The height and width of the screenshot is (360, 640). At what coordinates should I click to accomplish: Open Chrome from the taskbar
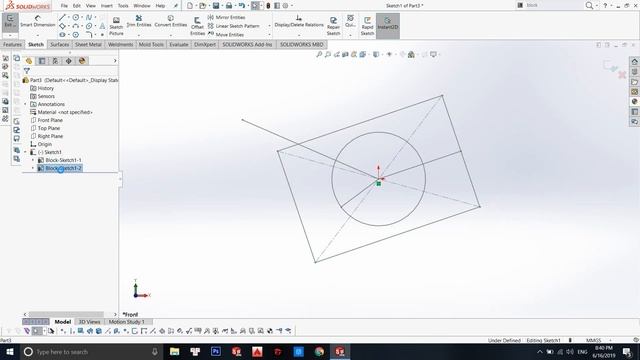pos(319,351)
